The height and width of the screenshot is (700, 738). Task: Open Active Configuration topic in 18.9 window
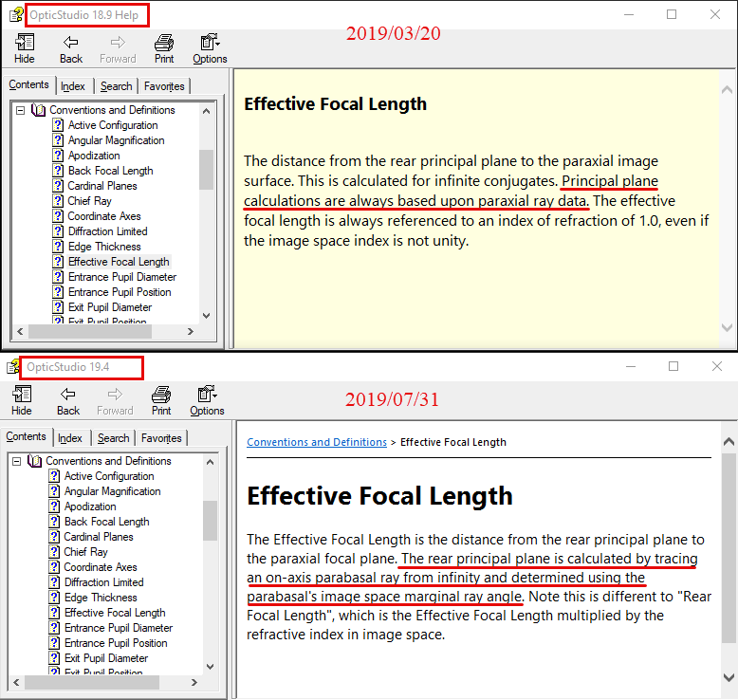[x=113, y=125]
